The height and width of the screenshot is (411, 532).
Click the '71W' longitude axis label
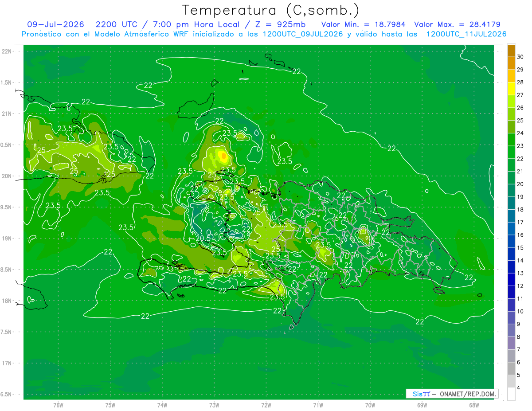click(318, 405)
